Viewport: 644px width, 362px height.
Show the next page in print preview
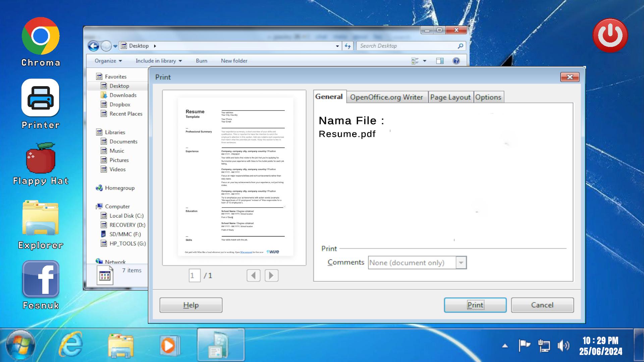[x=271, y=276]
